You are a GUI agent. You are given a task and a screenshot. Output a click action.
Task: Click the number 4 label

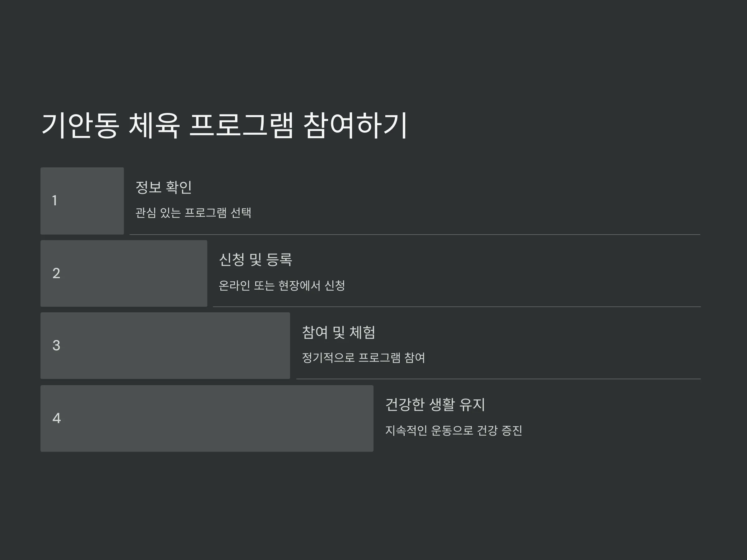57,418
